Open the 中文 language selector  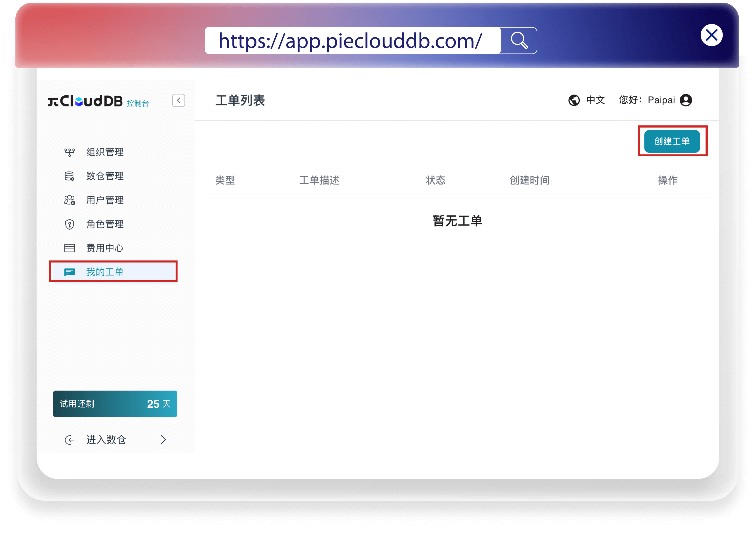point(595,100)
